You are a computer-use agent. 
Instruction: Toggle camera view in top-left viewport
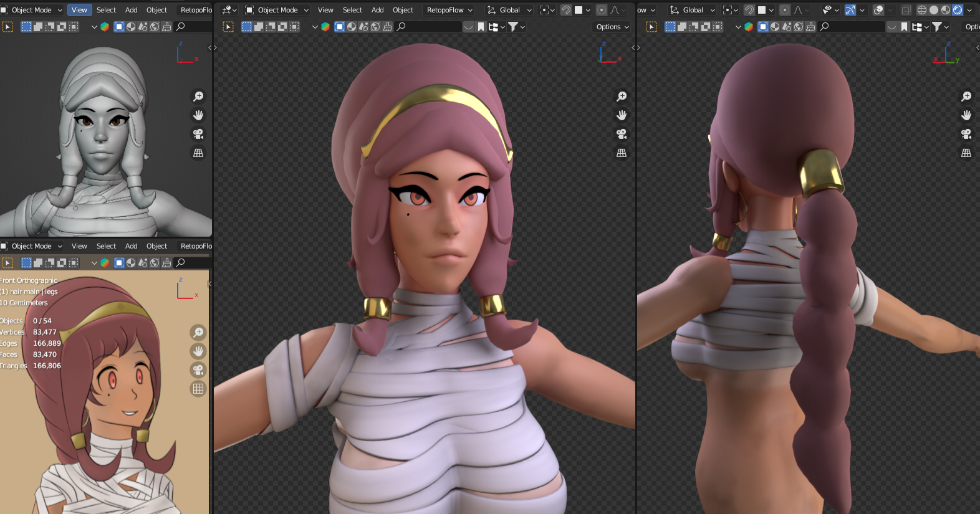[198, 134]
